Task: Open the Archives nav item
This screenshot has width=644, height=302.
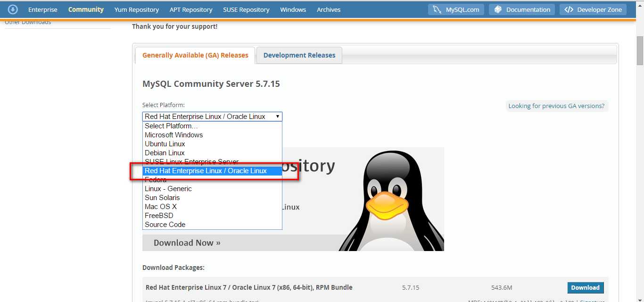Action: (329, 9)
